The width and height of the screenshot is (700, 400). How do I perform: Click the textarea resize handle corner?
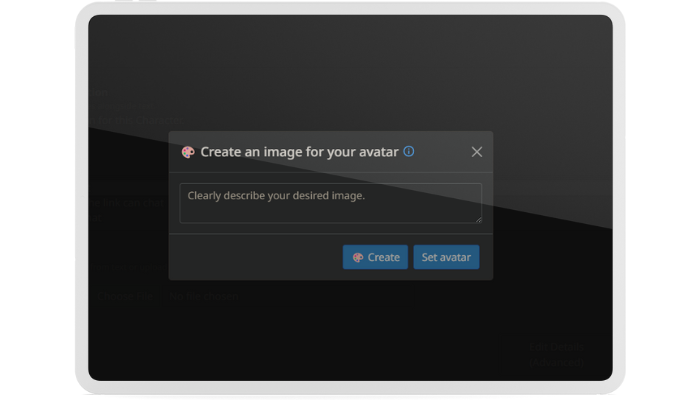(479, 219)
